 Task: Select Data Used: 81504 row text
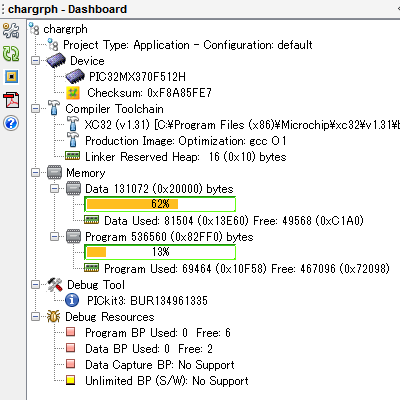(234, 221)
